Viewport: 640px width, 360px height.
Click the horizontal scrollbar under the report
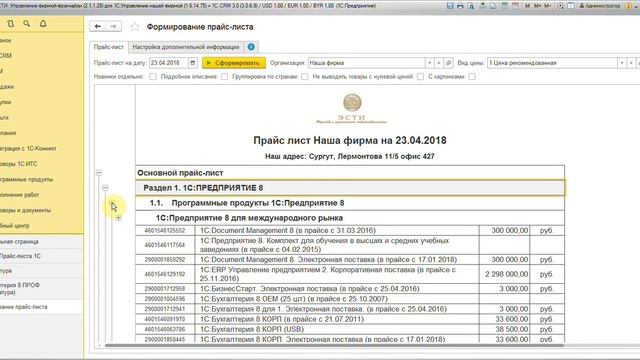(x=334, y=345)
